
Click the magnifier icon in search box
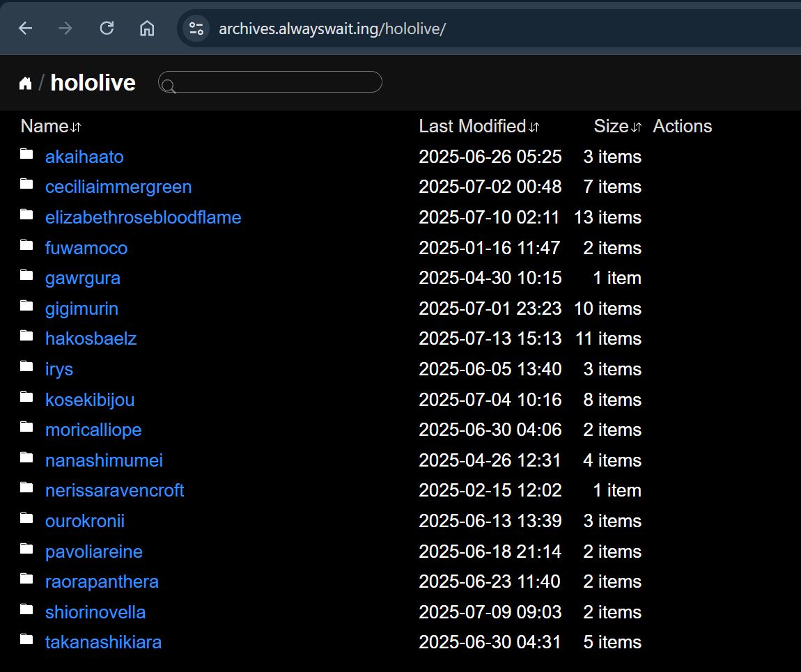point(168,86)
